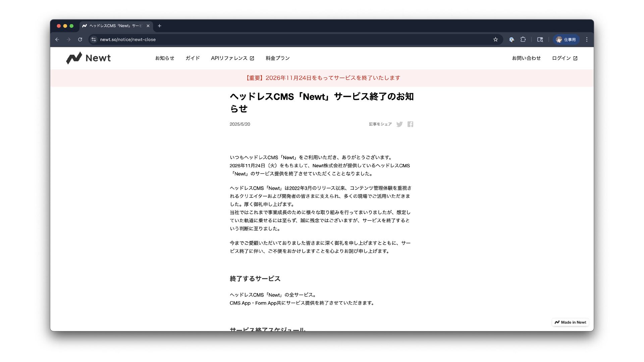644x362 pixels.
Task: Select the ヘッドレスCMS「Newt」browser tab
Action: point(116,26)
